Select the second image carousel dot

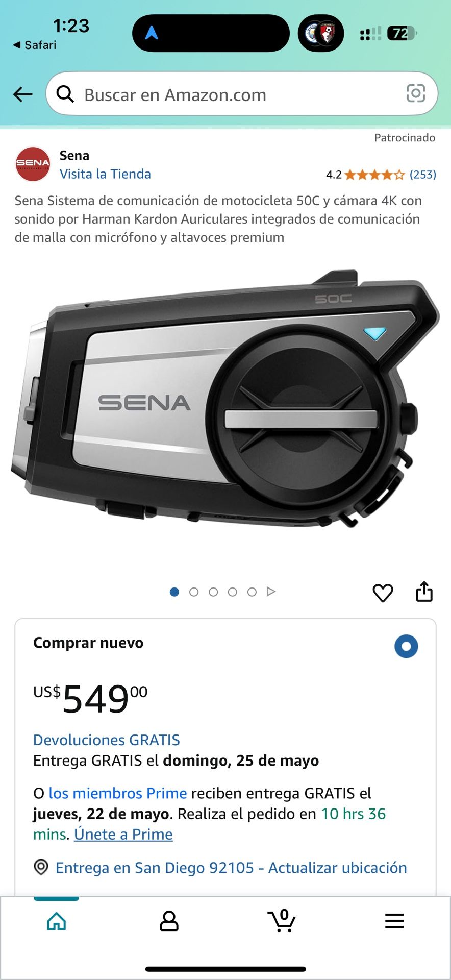[194, 592]
